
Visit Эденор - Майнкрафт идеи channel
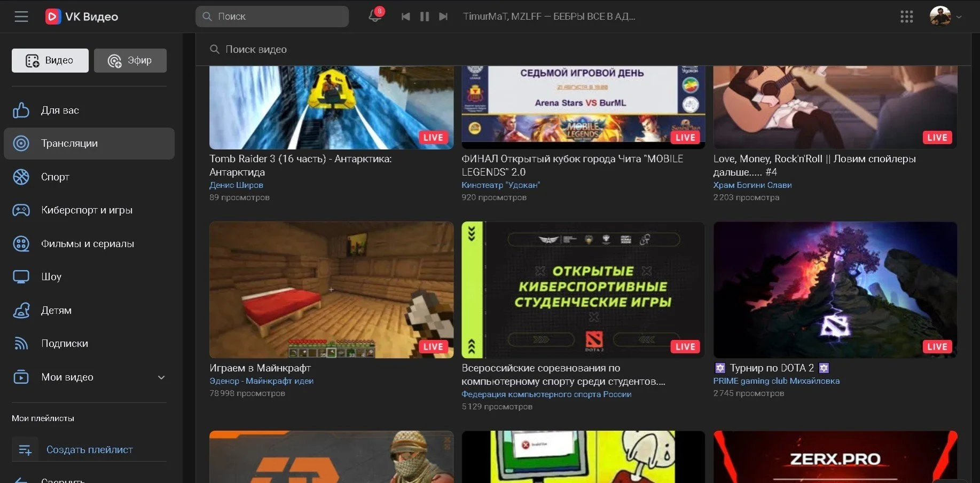261,381
